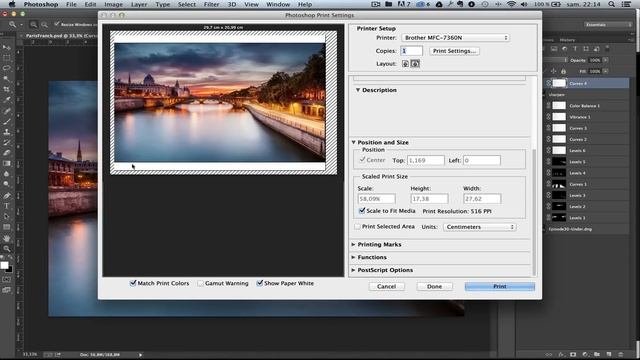Collapse the Description section
This screenshot has width=640, height=360.
coord(358,90)
